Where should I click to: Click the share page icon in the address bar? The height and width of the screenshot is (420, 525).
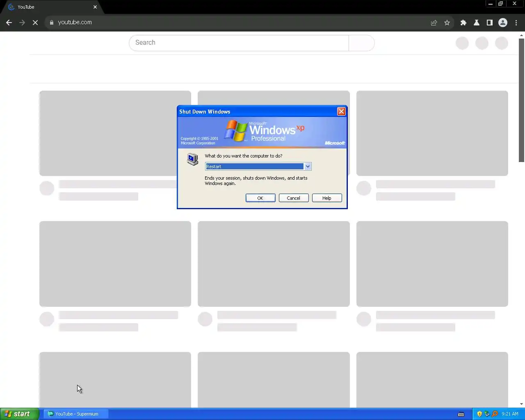click(x=434, y=23)
